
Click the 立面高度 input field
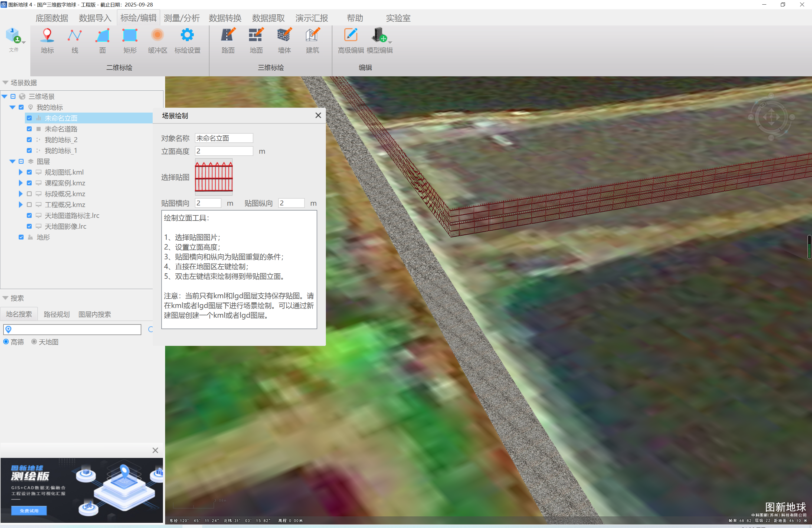(x=224, y=151)
